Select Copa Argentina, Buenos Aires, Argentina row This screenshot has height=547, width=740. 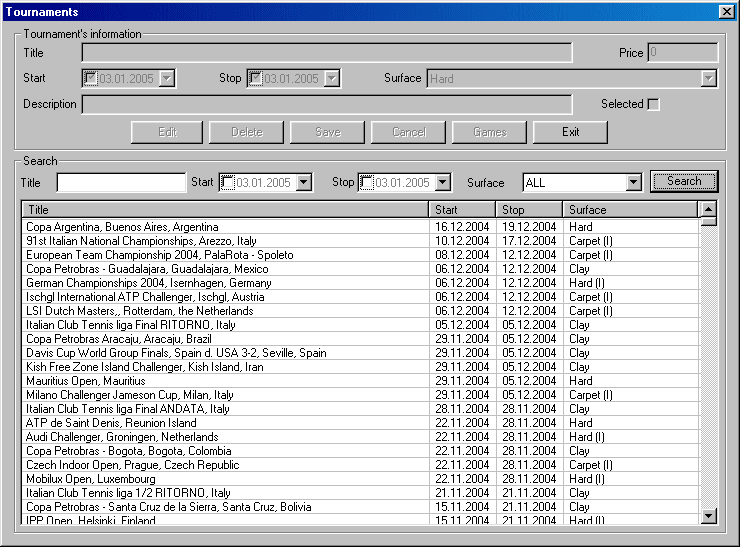coord(360,227)
